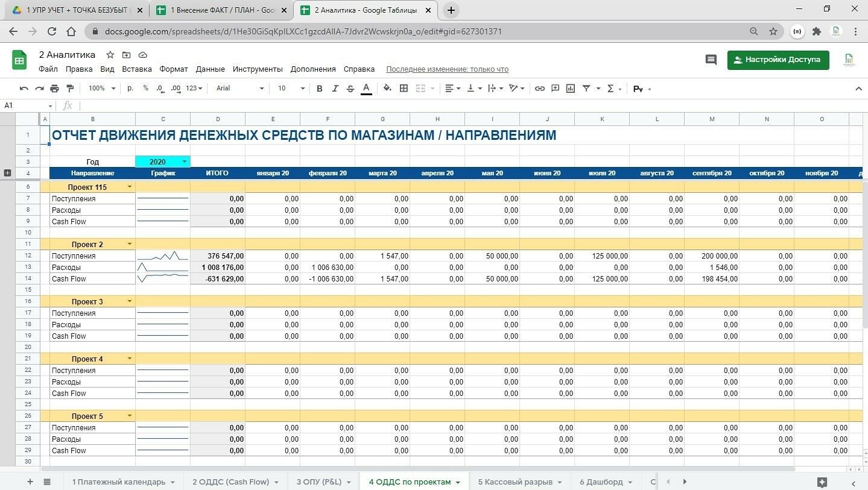
Task: Switch to 1 Платежный календарь sheet tab
Action: [x=123, y=482]
